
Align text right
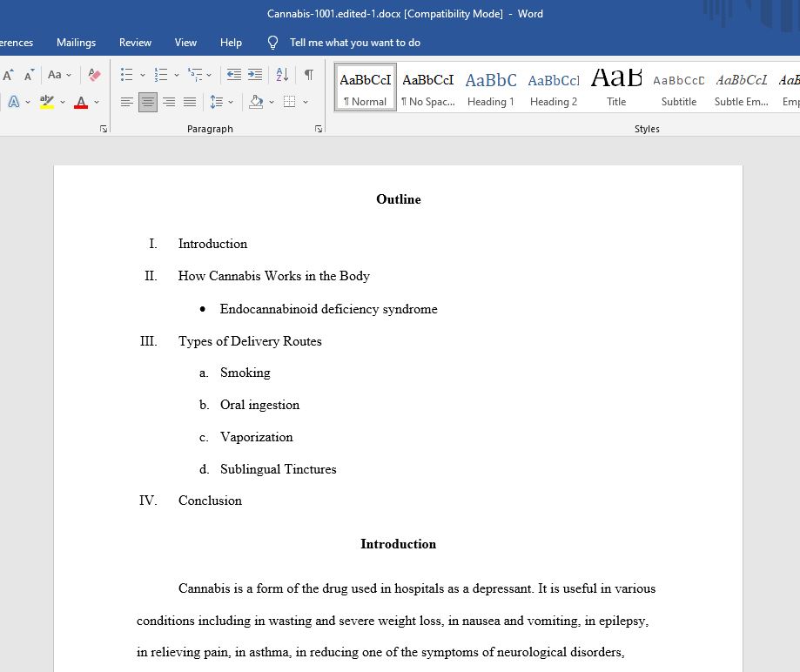[169, 102]
